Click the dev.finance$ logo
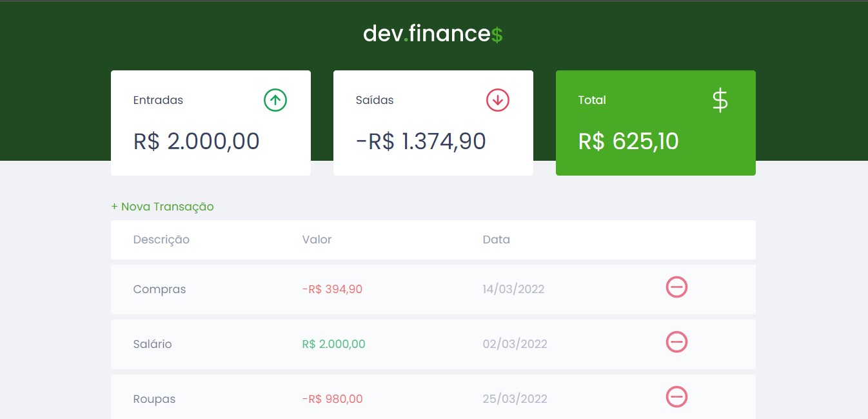The image size is (868, 419). pyautogui.click(x=433, y=34)
